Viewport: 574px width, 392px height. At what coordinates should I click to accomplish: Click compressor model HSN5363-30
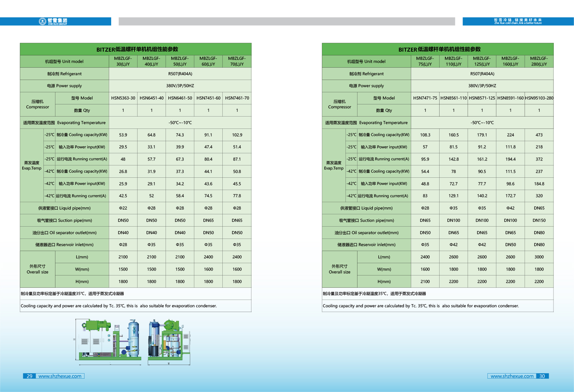coord(123,98)
